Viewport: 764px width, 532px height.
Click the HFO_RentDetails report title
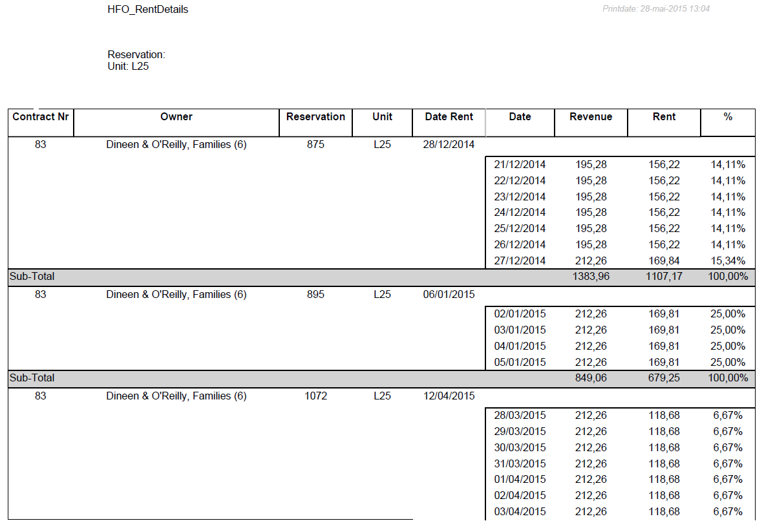tap(148, 10)
